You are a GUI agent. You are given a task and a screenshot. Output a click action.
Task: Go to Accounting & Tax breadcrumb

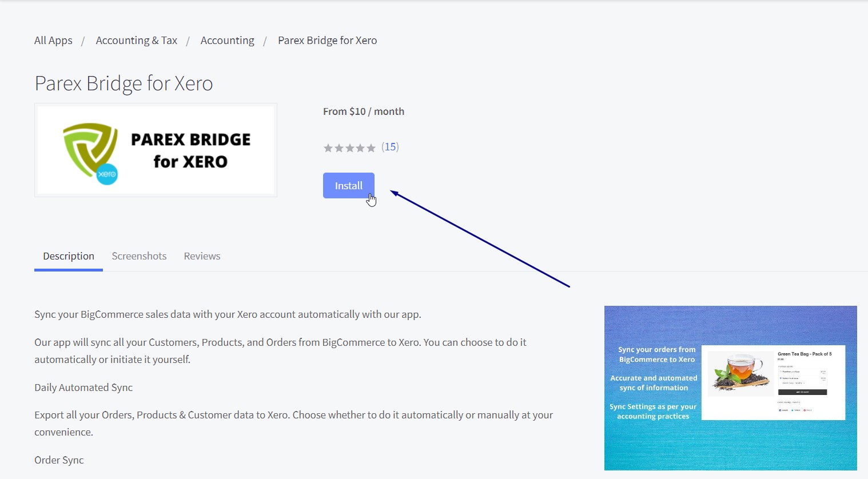[x=136, y=41]
